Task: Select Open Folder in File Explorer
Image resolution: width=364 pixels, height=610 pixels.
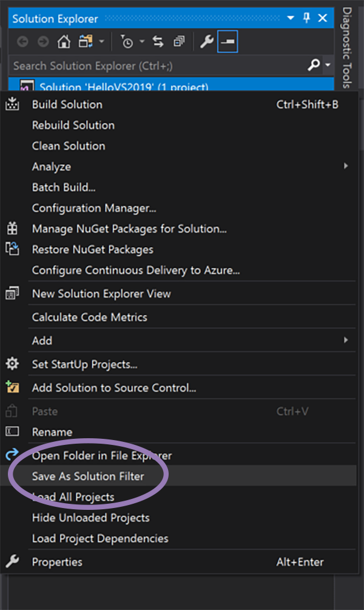Action: click(101, 455)
